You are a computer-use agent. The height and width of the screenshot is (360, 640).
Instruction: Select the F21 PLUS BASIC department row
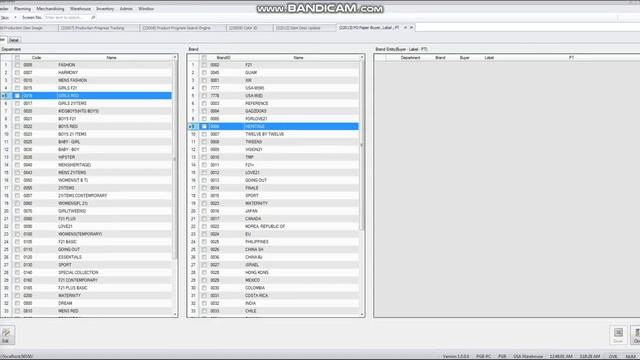[86, 288]
